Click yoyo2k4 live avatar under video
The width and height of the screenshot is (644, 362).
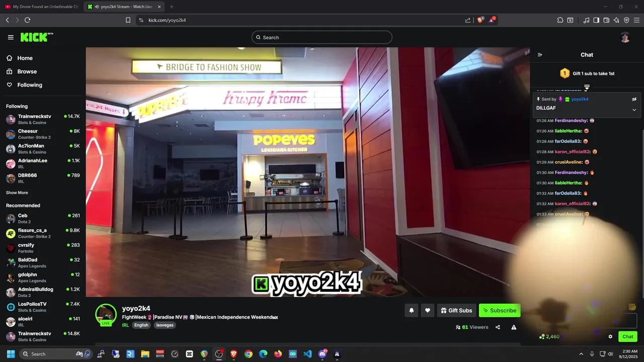pyautogui.click(x=106, y=315)
